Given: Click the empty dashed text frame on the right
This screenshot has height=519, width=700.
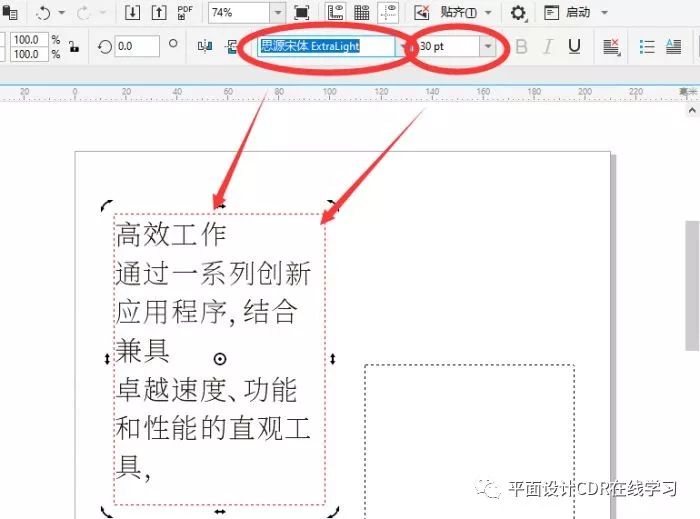Looking at the screenshot, I should 469,442.
